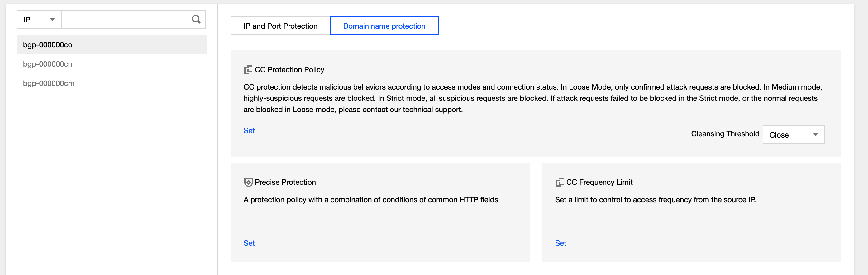Open the Cleansing Threshold Close dropdown
Screen dimensions: 868x275
pyautogui.click(x=794, y=135)
